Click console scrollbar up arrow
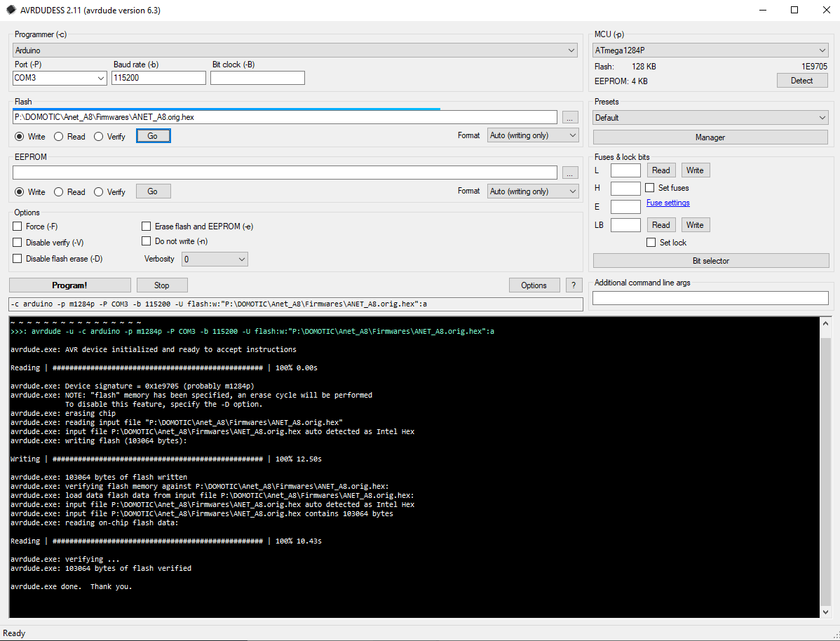 (825, 323)
